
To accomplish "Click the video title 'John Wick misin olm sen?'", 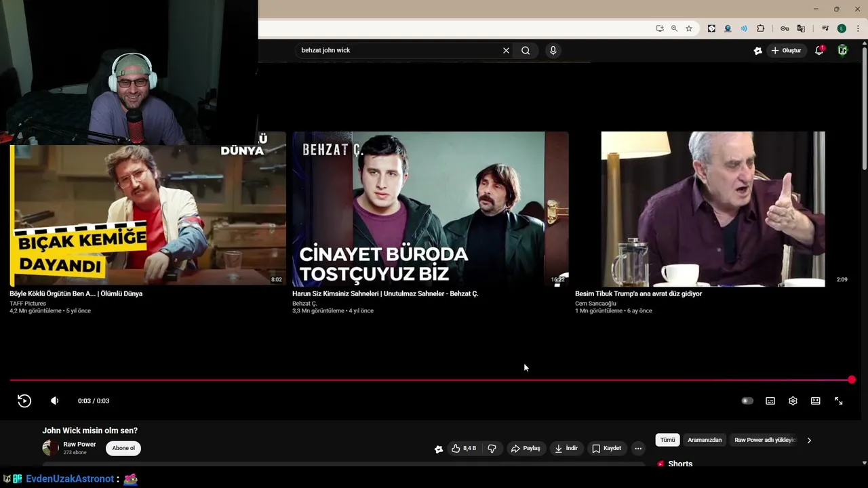I will click(90, 430).
